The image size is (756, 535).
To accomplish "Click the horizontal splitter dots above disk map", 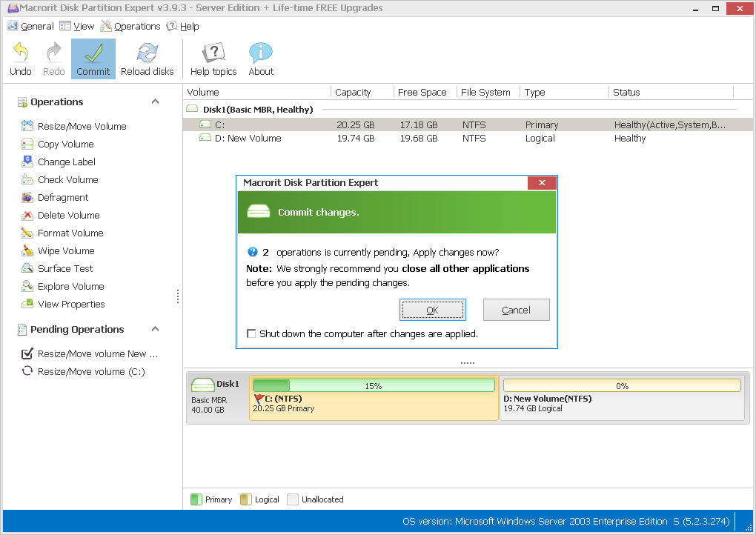I will click(x=467, y=362).
